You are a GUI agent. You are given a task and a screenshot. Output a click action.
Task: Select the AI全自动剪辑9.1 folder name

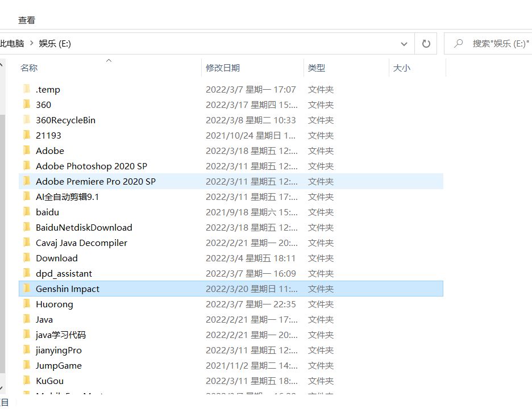(67, 197)
